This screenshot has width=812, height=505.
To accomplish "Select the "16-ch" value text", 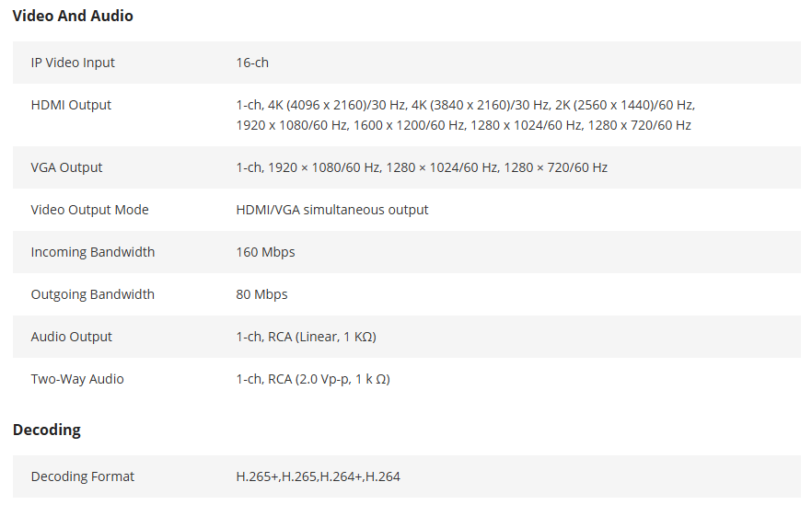I will click(x=252, y=63).
